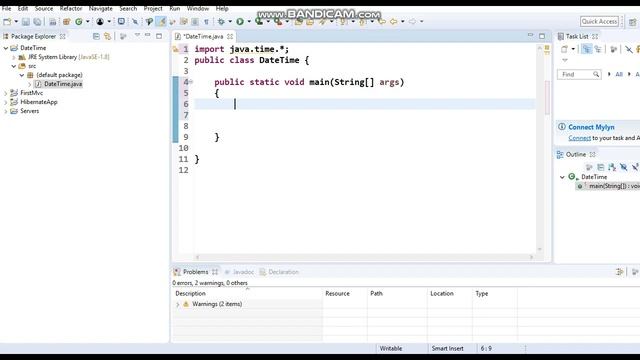Switch to the Javadoc tab
This screenshot has height=360, width=640.
(x=240, y=272)
